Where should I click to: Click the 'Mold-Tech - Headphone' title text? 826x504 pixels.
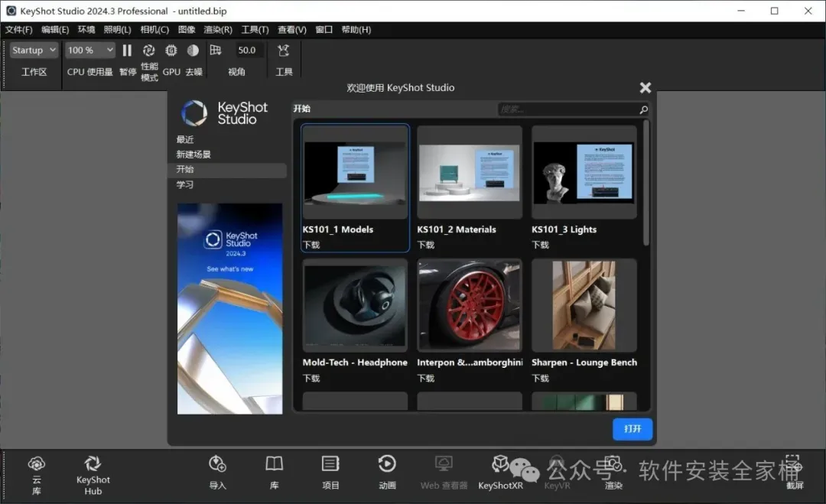coord(355,363)
